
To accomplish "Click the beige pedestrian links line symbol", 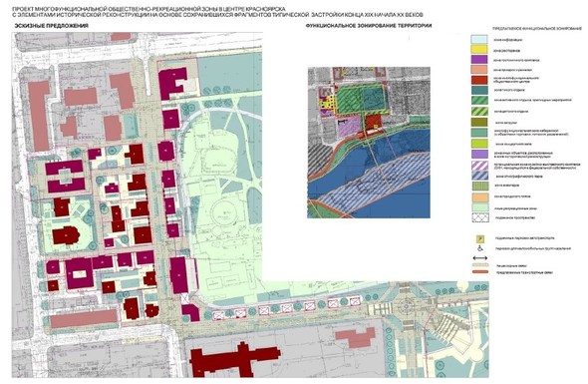I will tap(480, 265).
